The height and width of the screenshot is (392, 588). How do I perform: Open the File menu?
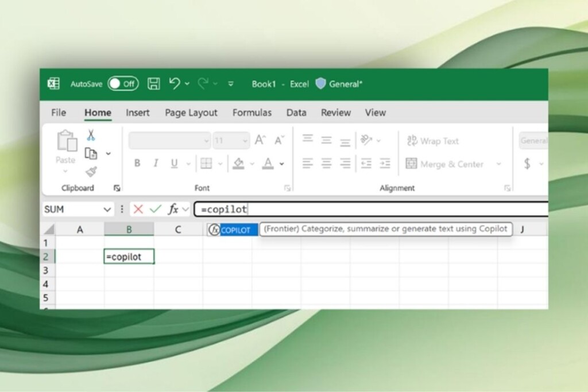(x=59, y=112)
